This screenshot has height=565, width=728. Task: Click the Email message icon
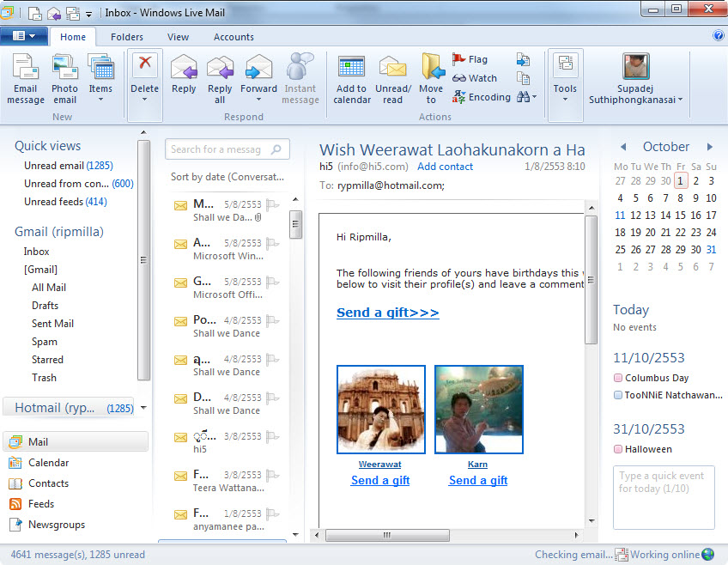click(x=25, y=68)
